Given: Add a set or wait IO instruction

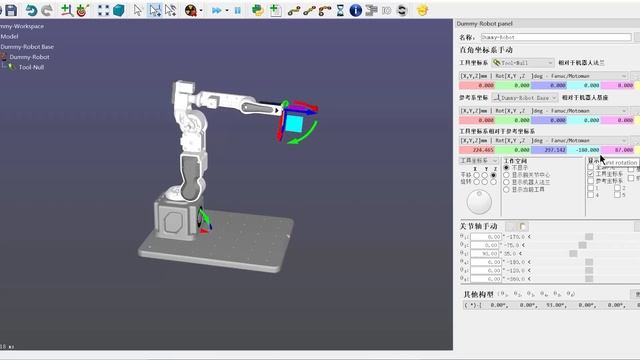Looking at the screenshot, I should click(x=387, y=11).
